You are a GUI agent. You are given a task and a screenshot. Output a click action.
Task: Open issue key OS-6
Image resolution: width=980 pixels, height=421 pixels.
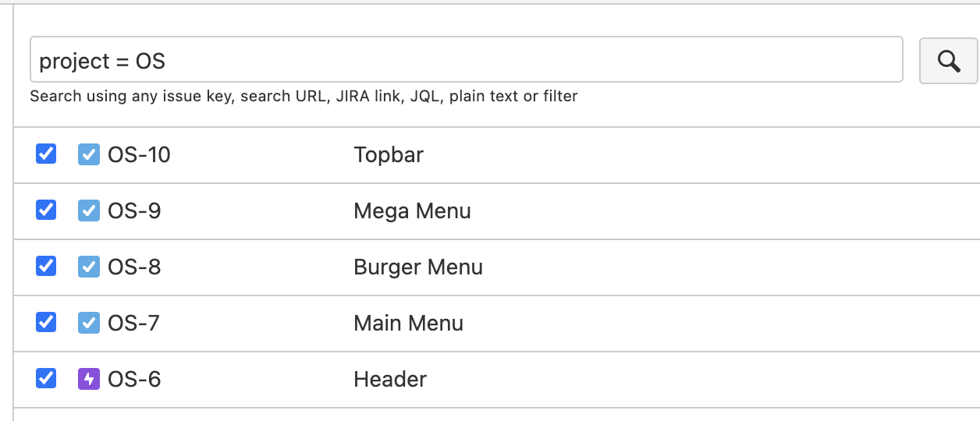pyautogui.click(x=134, y=379)
